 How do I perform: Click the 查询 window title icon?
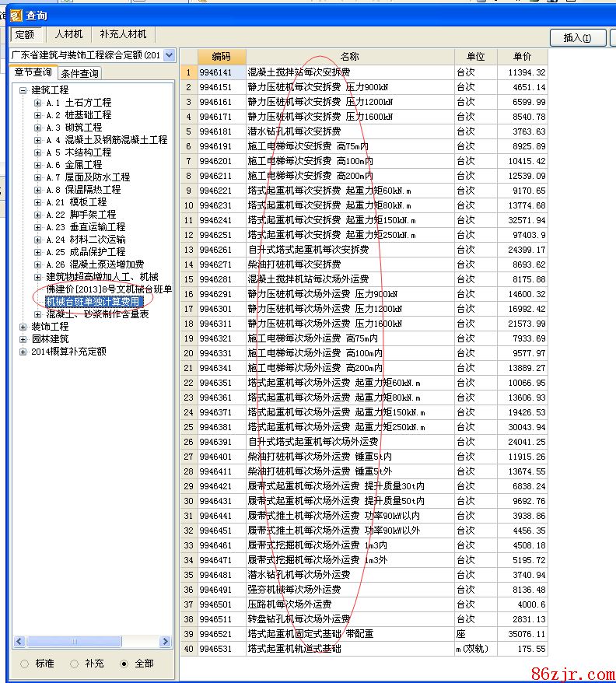coord(15,14)
